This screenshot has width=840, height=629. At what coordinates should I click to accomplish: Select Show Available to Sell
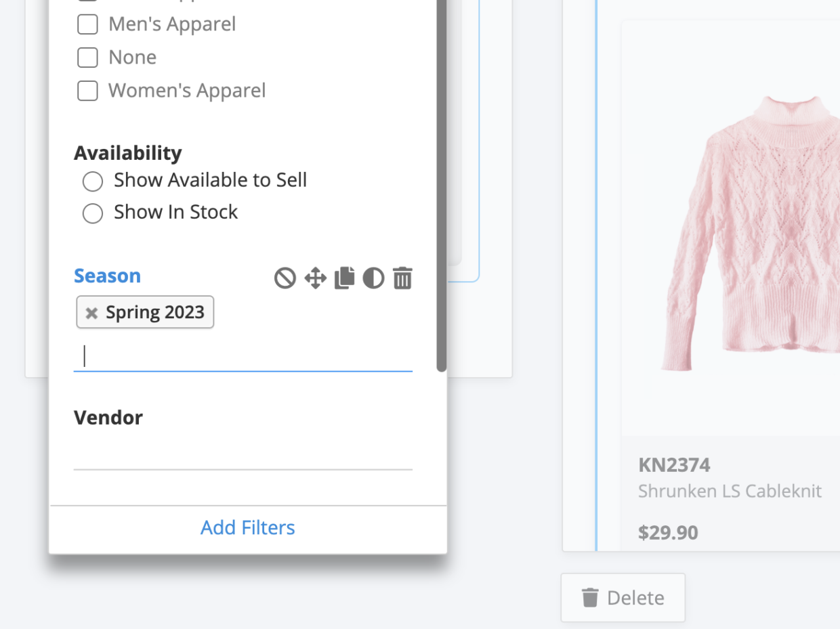pyautogui.click(x=93, y=181)
